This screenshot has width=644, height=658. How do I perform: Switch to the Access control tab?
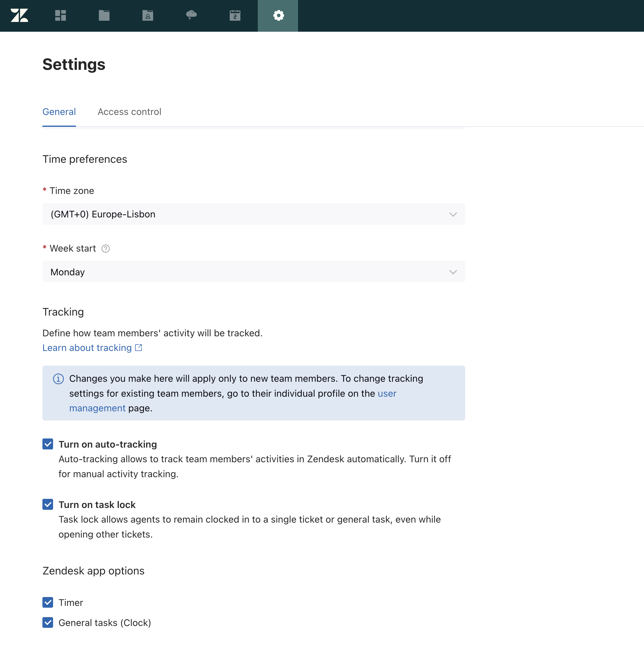(x=130, y=112)
